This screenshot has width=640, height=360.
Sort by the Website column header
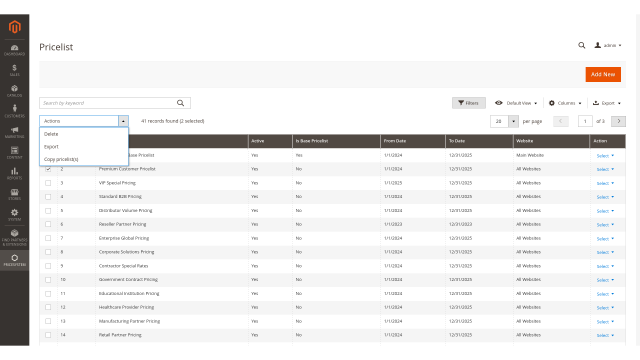click(x=551, y=141)
